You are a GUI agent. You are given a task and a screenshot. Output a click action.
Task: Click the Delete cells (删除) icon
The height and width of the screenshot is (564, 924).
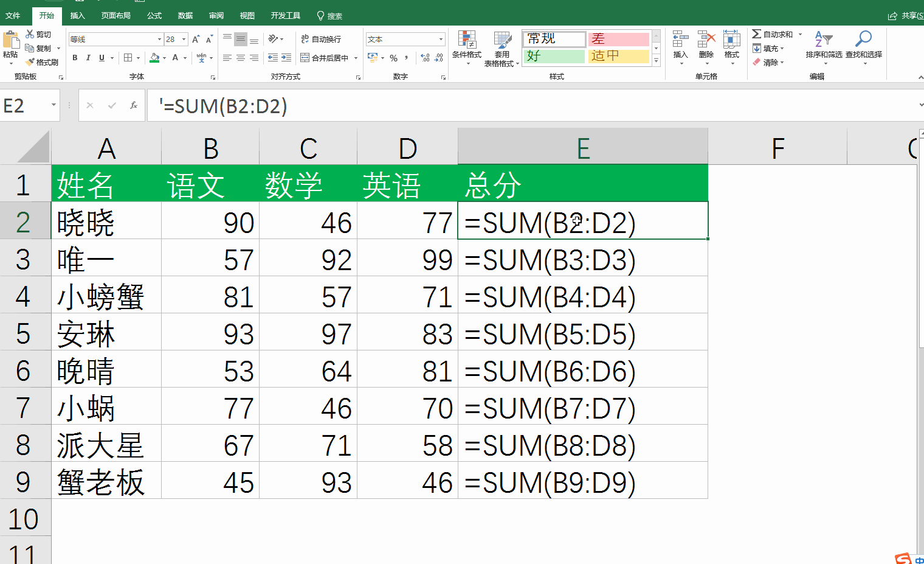(x=706, y=40)
